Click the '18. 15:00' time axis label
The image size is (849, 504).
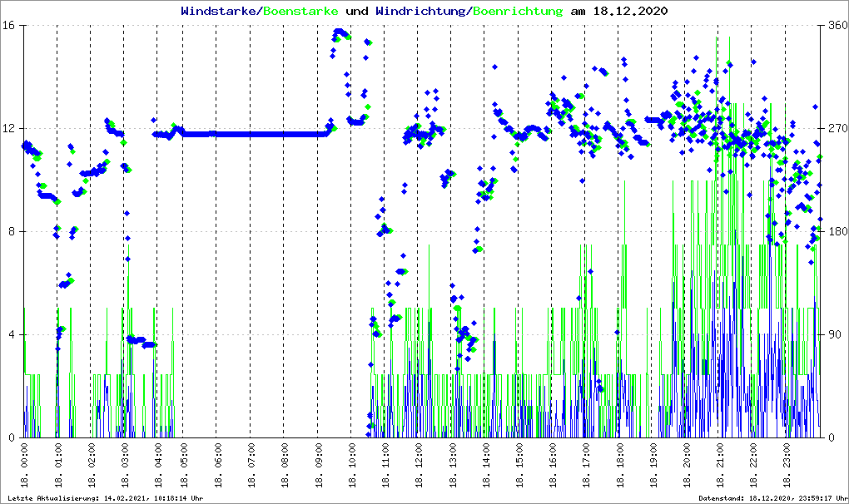coord(519,466)
